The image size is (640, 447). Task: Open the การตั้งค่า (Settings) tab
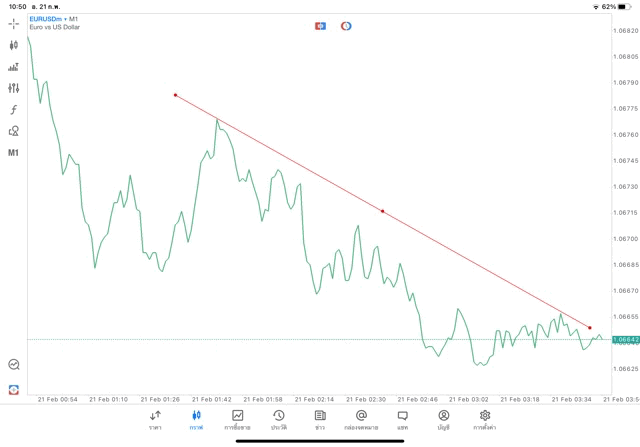(x=485, y=419)
